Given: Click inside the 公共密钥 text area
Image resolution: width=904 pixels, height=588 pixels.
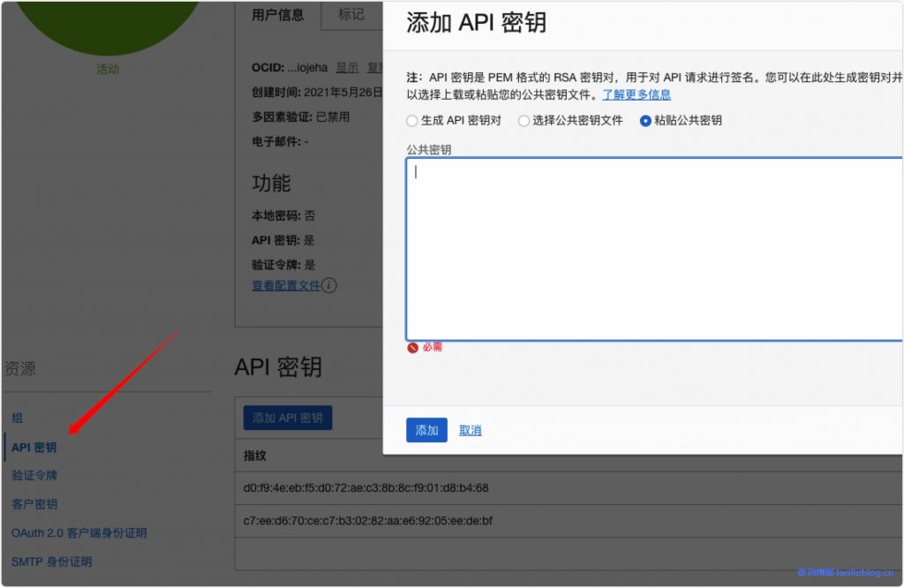Looking at the screenshot, I should [653, 247].
